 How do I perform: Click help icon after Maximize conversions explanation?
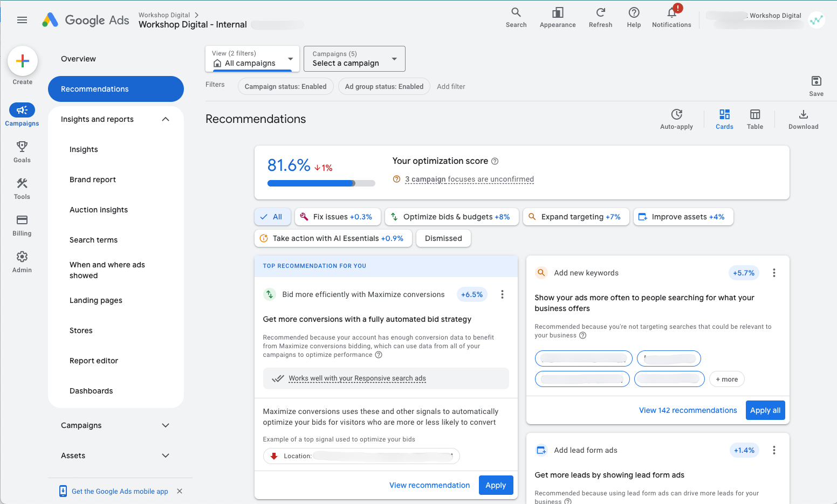coord(379,355)
